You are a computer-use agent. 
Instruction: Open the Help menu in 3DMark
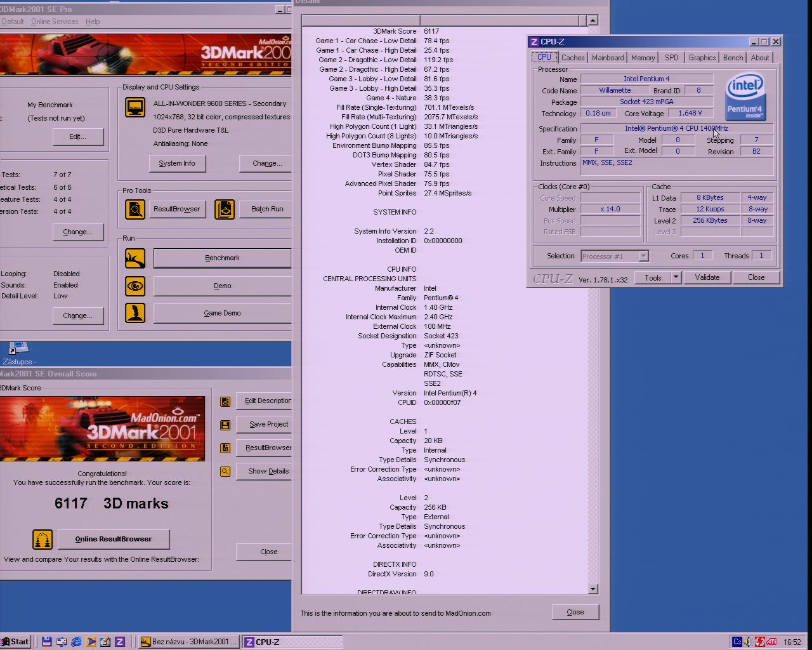click(93, 22)
